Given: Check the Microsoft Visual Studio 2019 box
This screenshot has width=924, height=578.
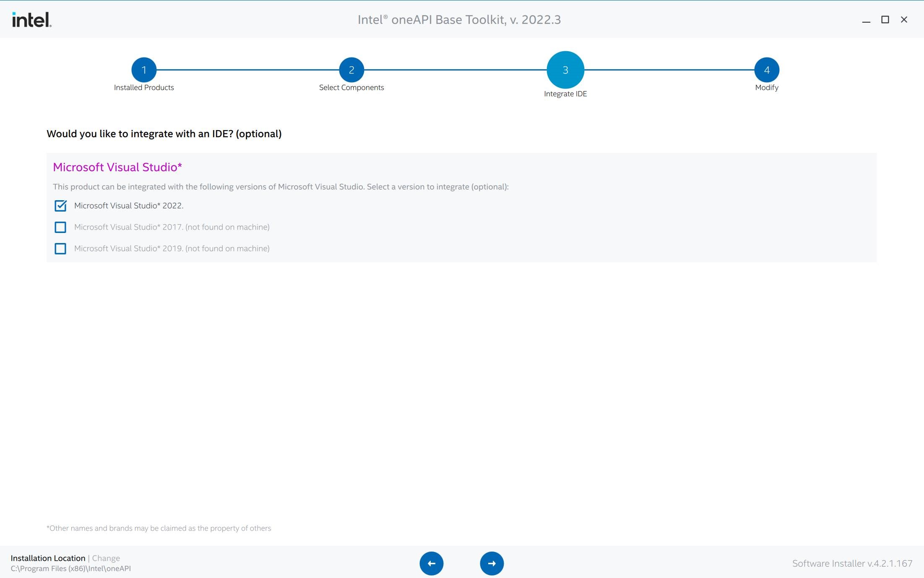Looking at the screenshot, I should coord(60,248).
